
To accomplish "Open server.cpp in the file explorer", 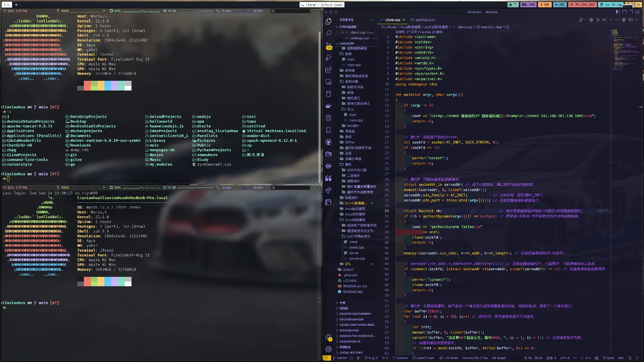I will click(357, 258).
